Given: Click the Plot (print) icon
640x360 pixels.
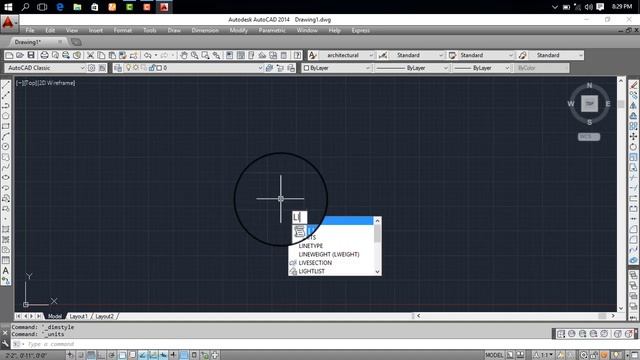Looking at the screenshot, I should click(x=44, y=55).
